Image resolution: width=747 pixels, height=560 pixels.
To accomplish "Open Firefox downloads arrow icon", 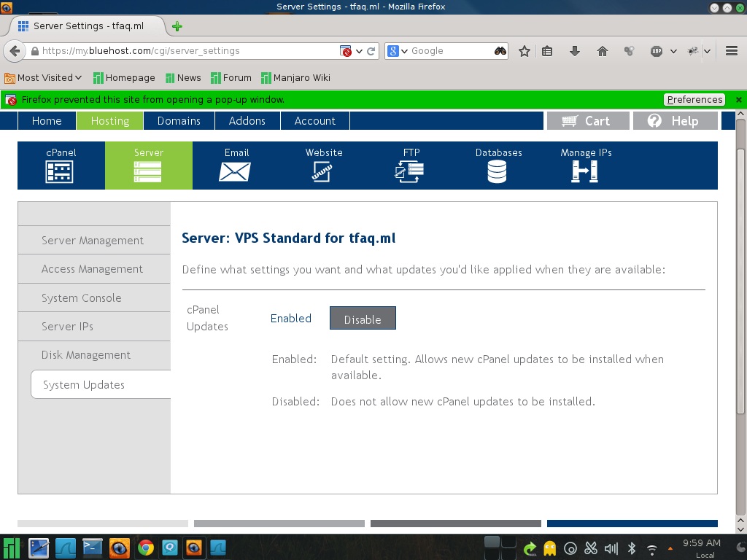I will (x=574, y=51).
